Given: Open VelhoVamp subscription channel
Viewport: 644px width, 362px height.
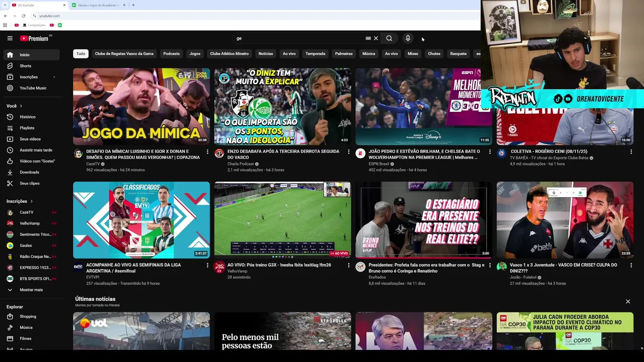Looking at the screenshot, I should pos(32,223).
